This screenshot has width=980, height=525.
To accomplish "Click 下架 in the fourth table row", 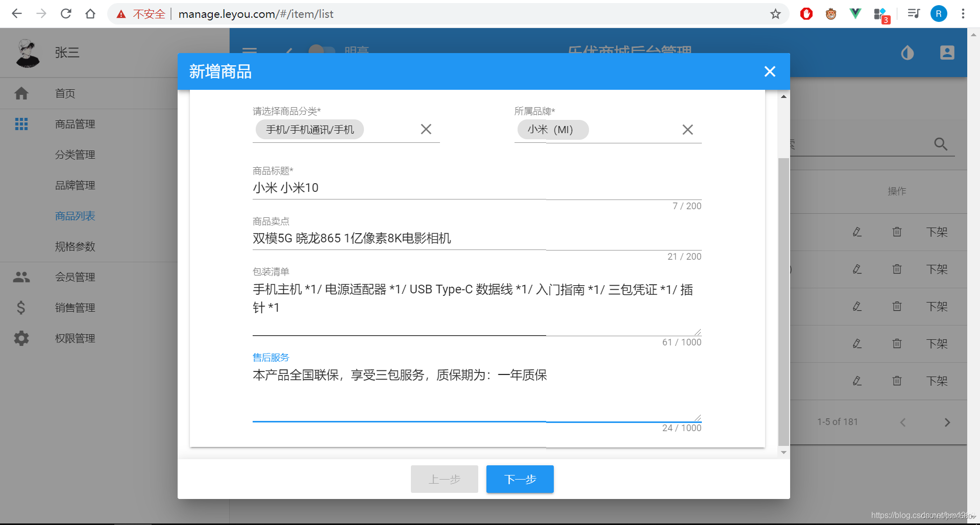I will (937, 344).
